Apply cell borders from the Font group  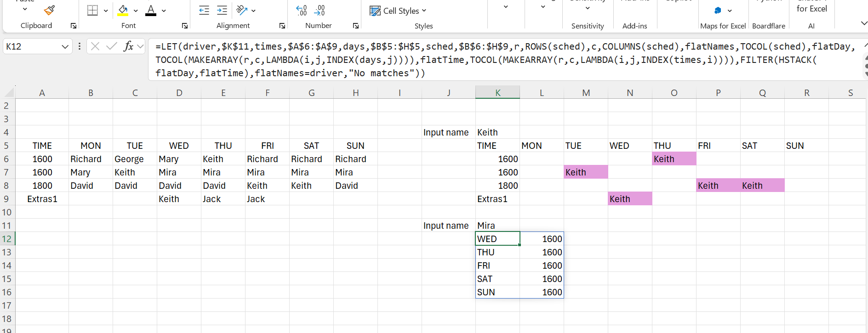pyautogui.click(x=92, y=10)
